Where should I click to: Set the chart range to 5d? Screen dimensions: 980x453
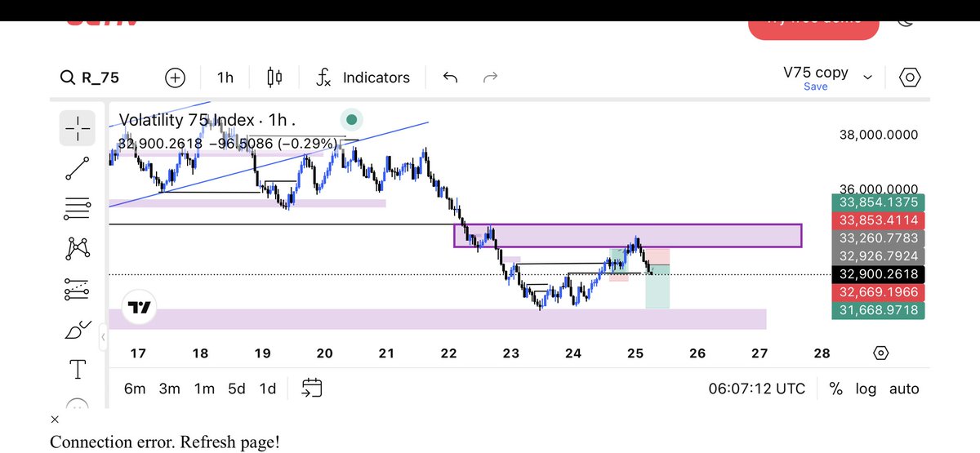(237, 389)
